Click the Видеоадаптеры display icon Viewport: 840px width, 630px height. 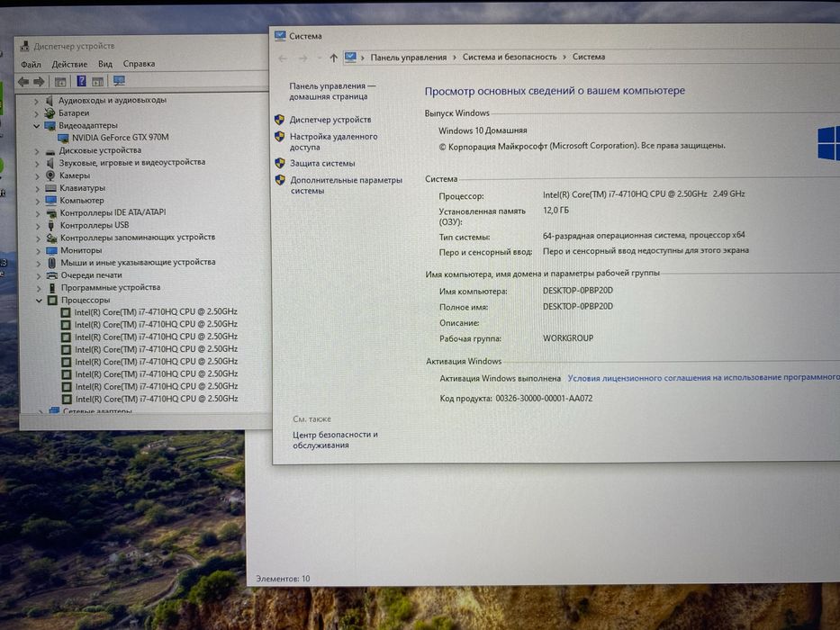(50, 126)
